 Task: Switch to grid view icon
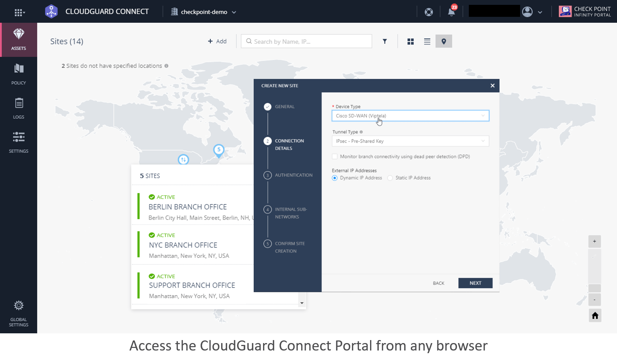click(x=410, y=42)
